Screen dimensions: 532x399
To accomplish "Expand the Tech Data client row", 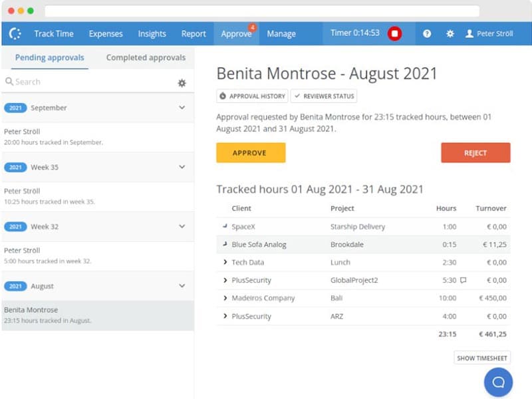I will pos(225,263).
